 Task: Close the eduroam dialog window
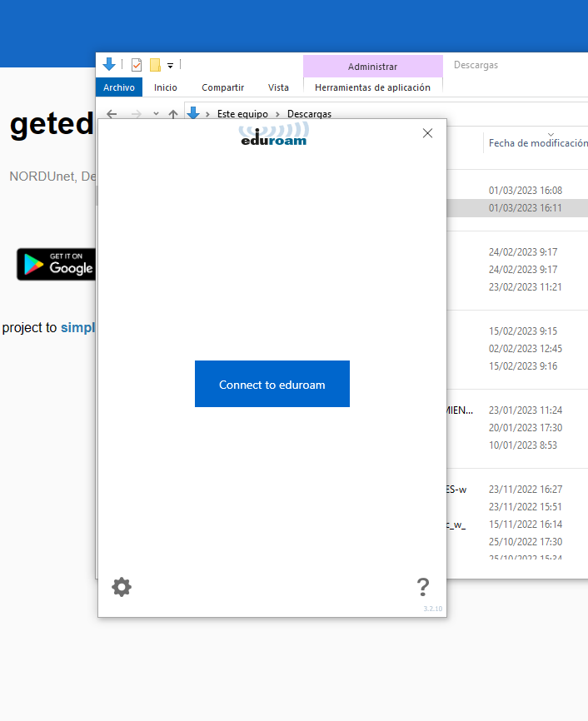[x=427, y=133]
